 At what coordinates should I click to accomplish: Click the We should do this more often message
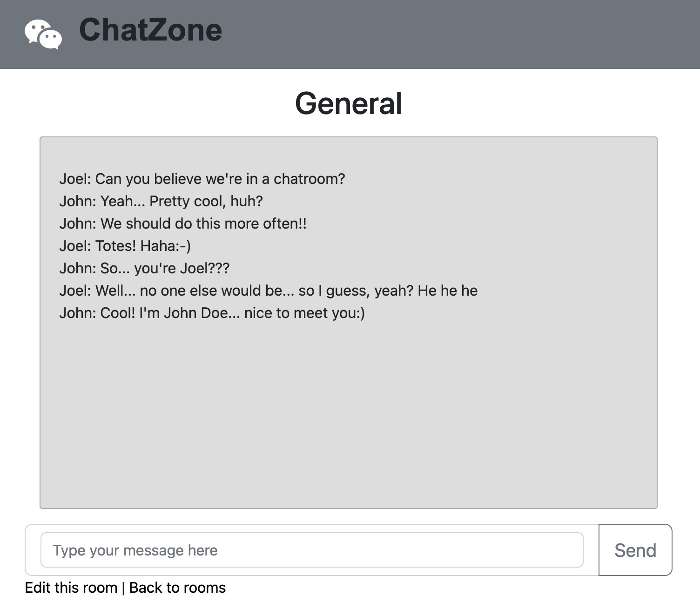pyautogui.click(x=183, y=223)
